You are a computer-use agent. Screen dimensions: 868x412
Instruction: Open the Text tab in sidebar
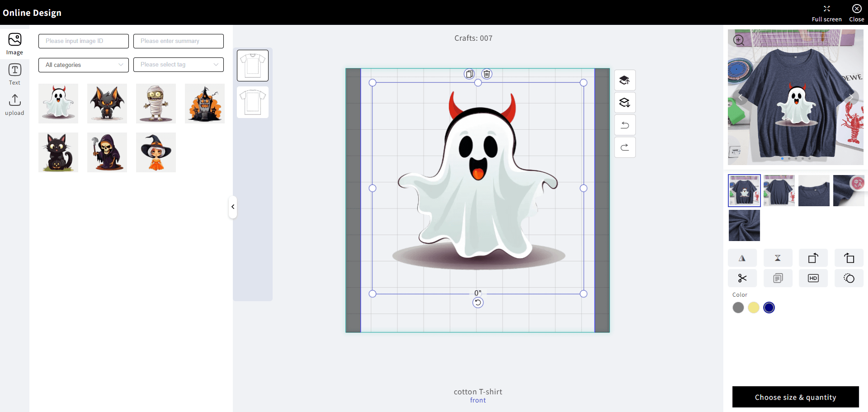point(14,74)
